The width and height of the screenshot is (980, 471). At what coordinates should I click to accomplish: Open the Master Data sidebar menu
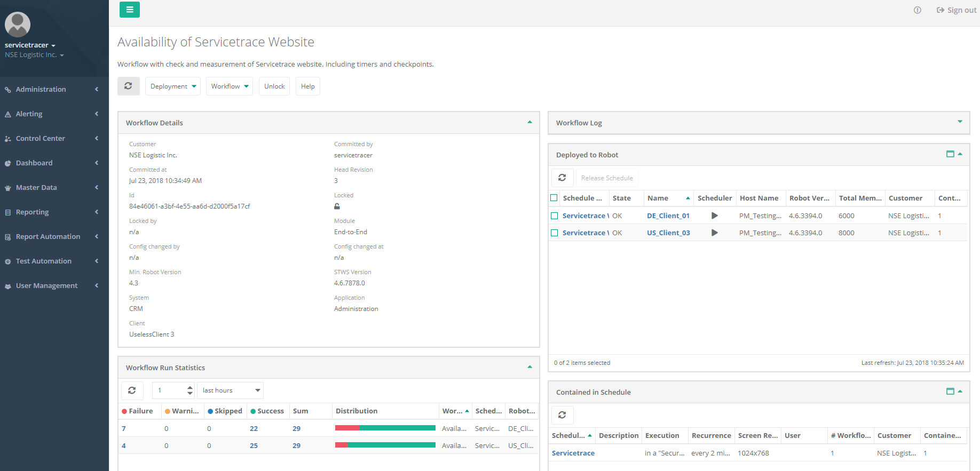pyautogui.click(x=54, y=187)
